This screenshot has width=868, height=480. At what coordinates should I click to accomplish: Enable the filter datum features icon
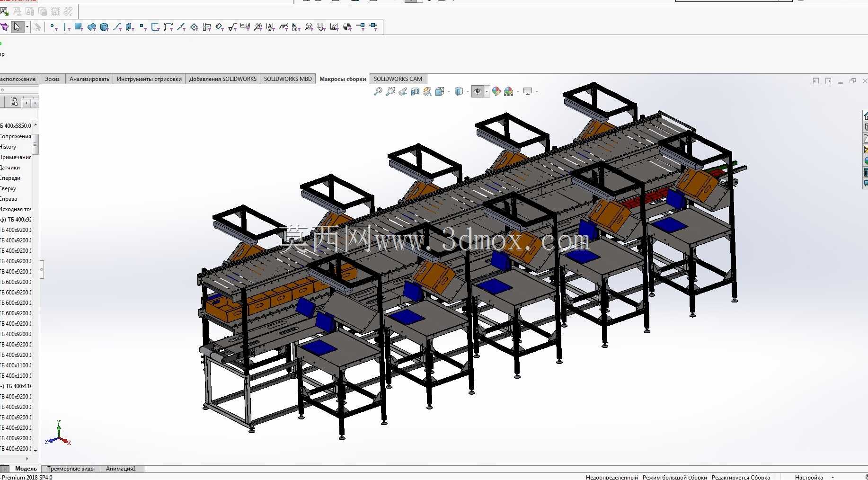click(x=271, y=27)
